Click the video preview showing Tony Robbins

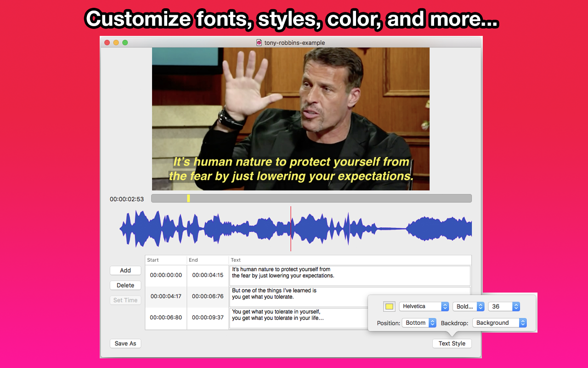[x=290, y=119]
